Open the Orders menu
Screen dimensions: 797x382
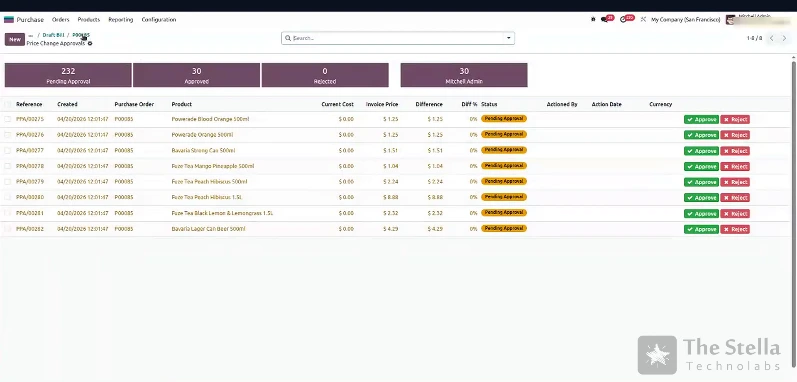[60, 20]
